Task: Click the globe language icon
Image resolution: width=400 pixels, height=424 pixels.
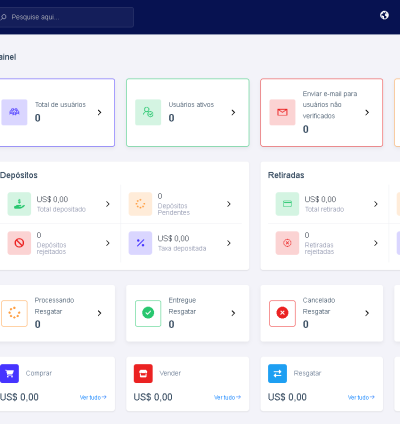Action: [x=384, y=15]
